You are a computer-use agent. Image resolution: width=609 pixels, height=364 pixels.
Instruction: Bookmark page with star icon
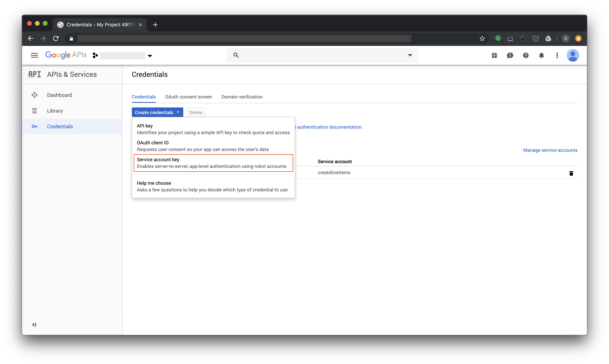pyautogui.click(x=482, y=38)
